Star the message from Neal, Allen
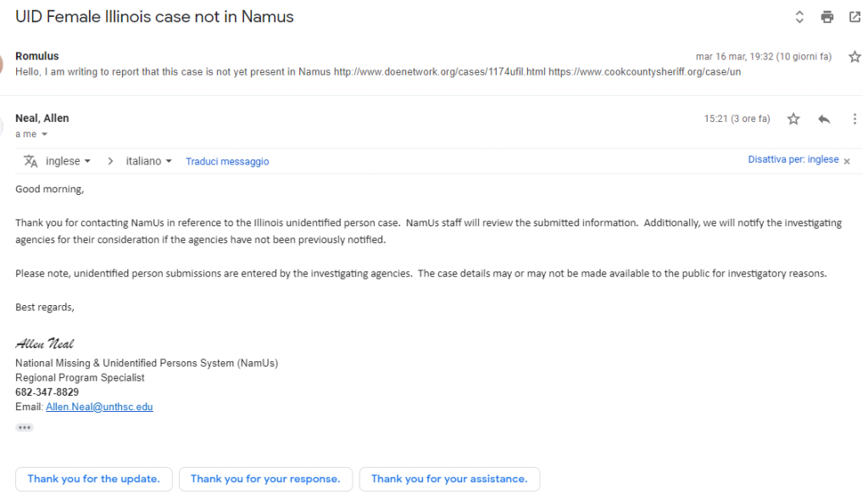The image size is (868, 500). pyautogui.click(x=793, y=119)
